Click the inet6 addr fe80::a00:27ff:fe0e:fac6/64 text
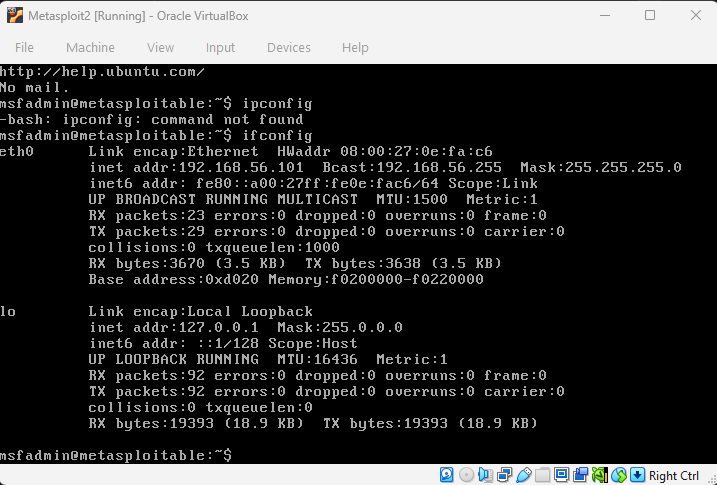This screenshot has height=485, width=717. [x=264, y=183]
